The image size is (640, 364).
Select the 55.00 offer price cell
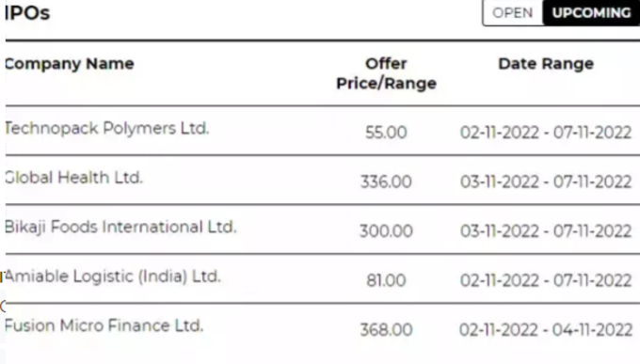386,133
